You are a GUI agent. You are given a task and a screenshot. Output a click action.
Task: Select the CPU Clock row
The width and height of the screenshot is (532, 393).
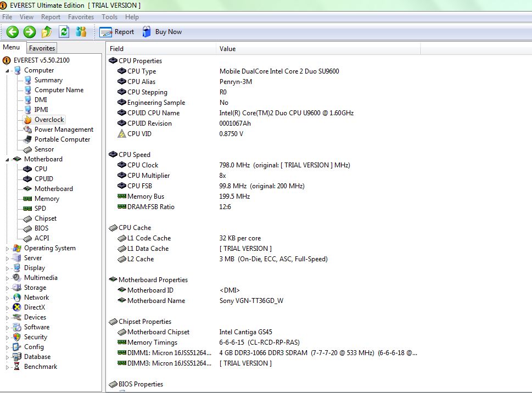click(263, 165)
